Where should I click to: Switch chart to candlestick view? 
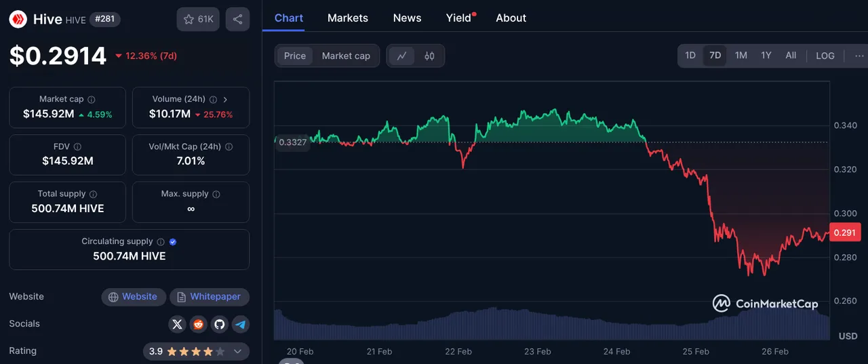pos(429,56)
